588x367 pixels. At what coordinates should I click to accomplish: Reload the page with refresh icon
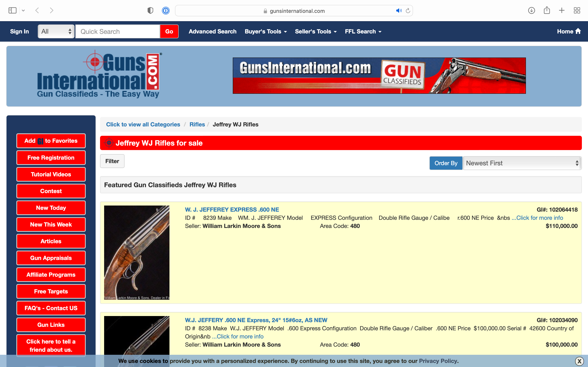click(x=408, y=11)
